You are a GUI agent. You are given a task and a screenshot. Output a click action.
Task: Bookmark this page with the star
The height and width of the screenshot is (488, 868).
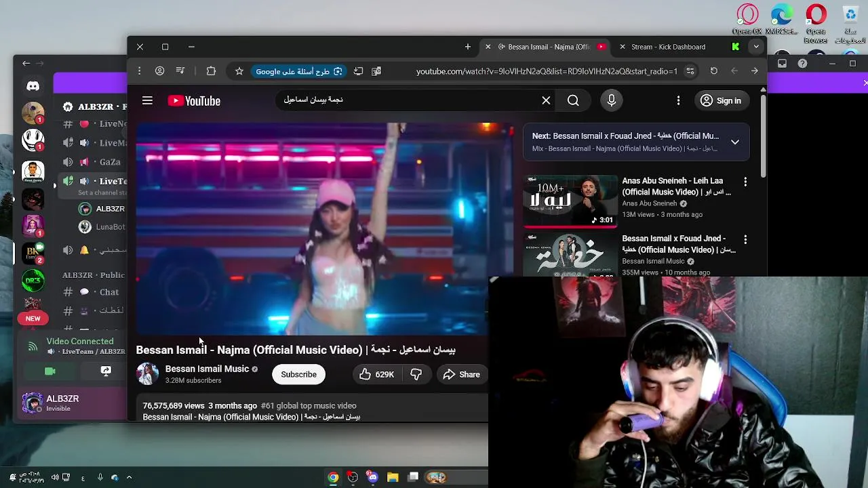(239, 71)
